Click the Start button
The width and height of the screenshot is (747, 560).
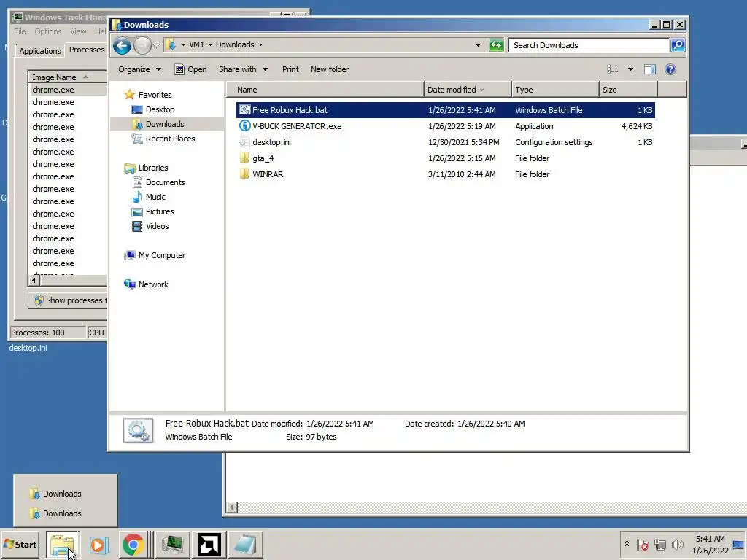(20, 545)
